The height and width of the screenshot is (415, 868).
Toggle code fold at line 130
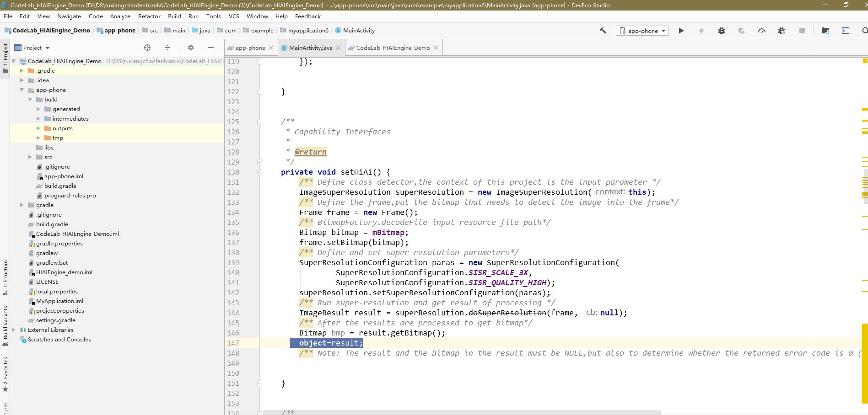[x=259, y=172]
